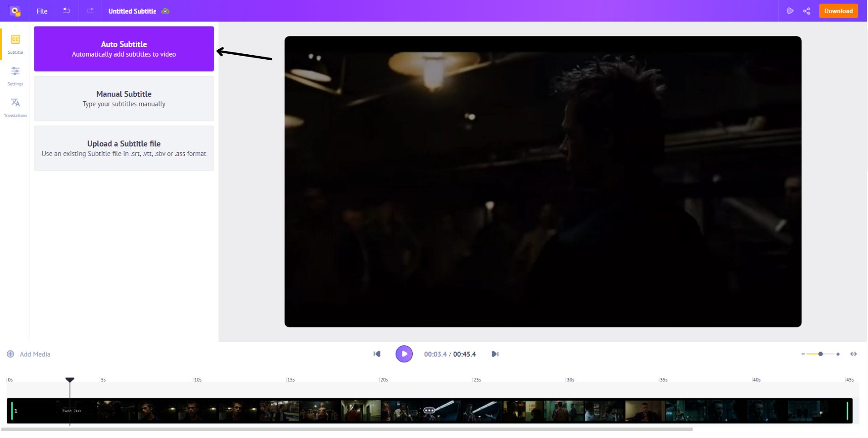
Task: Open the Translations sidebar panel
Action: (x=15, y=107)
